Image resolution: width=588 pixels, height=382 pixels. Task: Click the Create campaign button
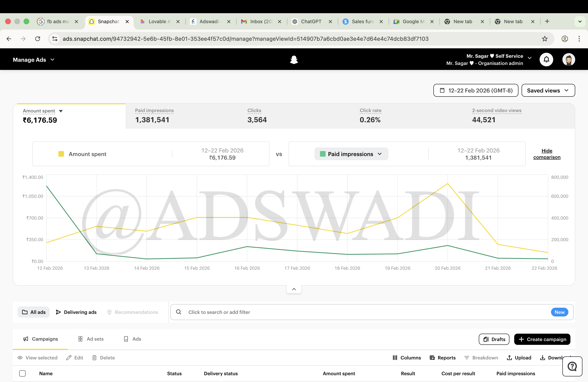[542, 339]
